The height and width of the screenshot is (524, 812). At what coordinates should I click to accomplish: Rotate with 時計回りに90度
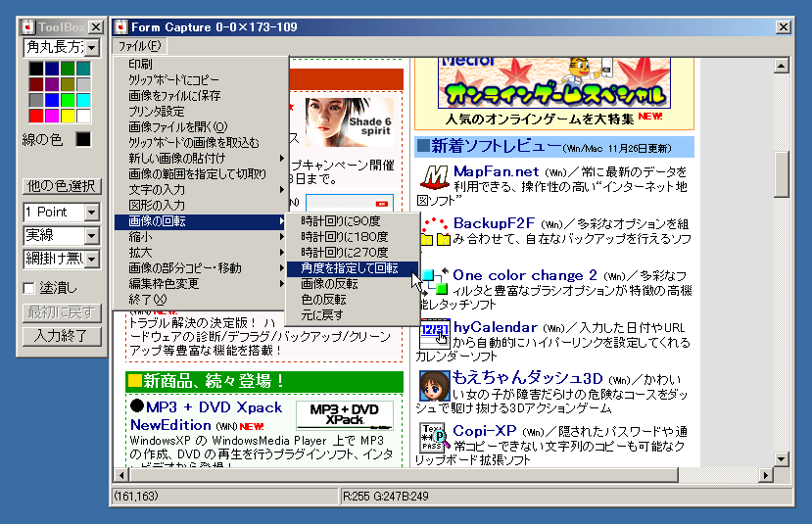353,221
